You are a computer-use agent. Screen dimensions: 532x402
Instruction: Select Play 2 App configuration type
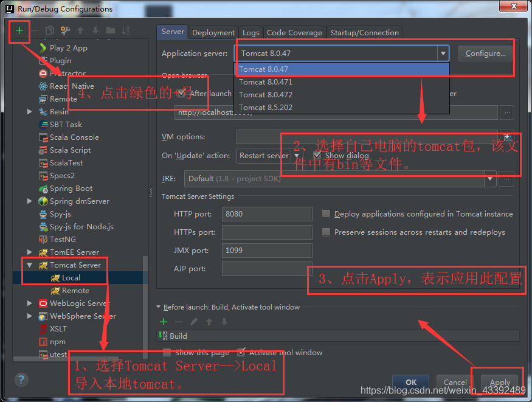point(68,48)
